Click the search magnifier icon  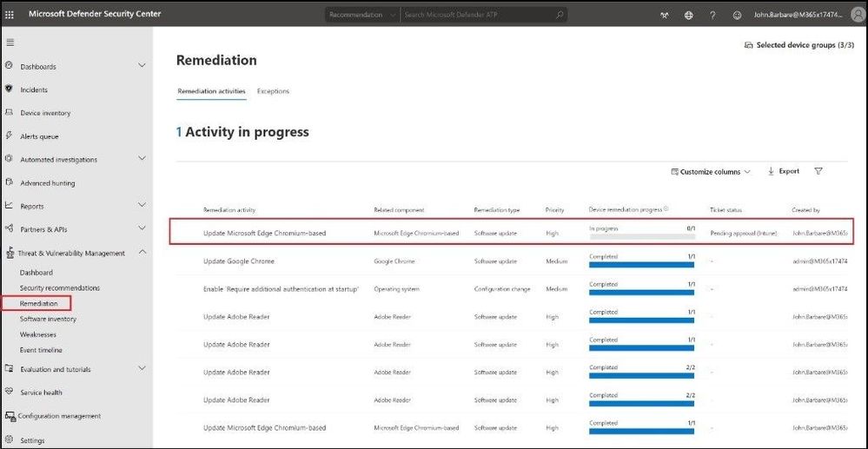560,15
